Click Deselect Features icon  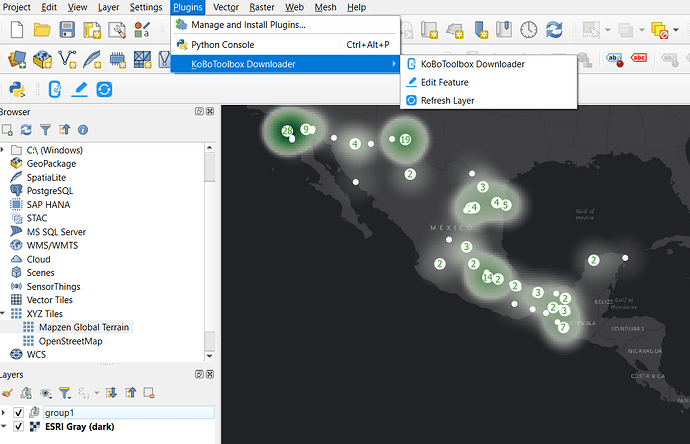click(x=659, y=30)
